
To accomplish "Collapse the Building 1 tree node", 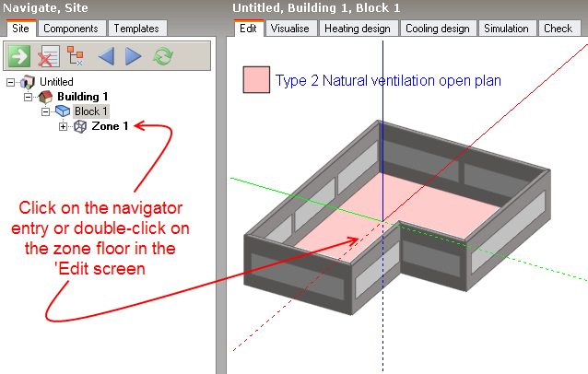I will pyautogui.click(x=29, y=97).
